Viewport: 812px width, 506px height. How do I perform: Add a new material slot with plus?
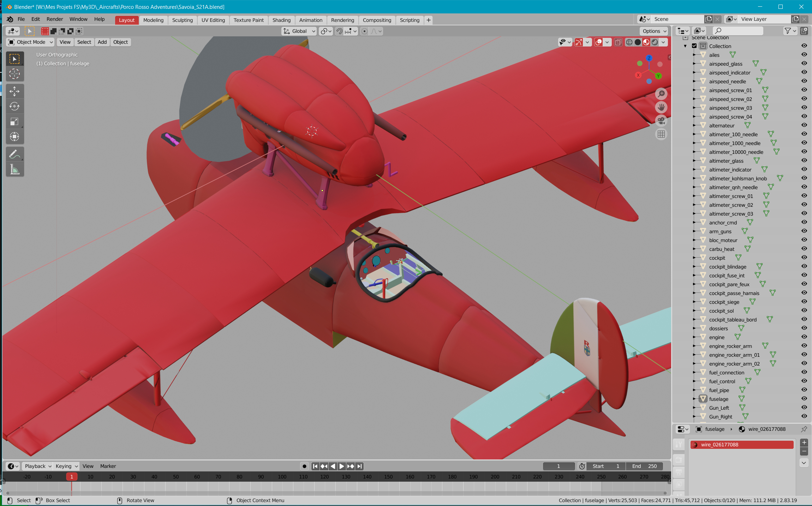pyautogui.click(x=804, y=442)
